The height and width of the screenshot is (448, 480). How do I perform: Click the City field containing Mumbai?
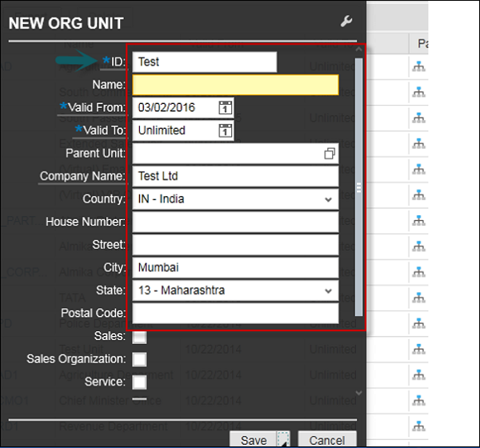tap(235, 268)
